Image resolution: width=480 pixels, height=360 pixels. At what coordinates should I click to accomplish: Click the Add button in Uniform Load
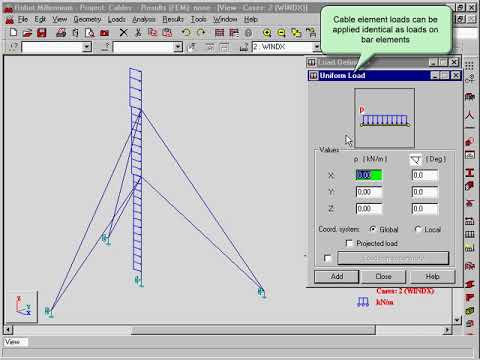(337, 276)
